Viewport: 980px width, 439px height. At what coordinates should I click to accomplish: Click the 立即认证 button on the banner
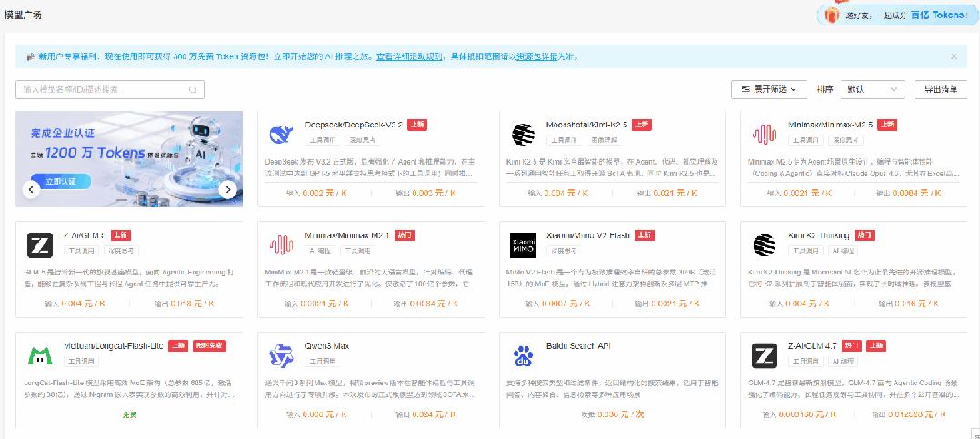tap(59, 182)
